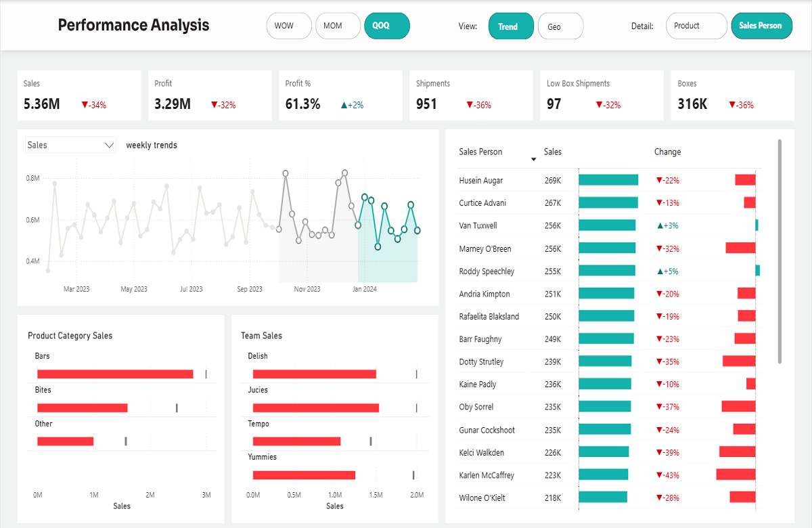This screenshot has height=528, width=812.
Task: Sort table by Sales column header
Action: pyautogui.click(x=553, y=152)
